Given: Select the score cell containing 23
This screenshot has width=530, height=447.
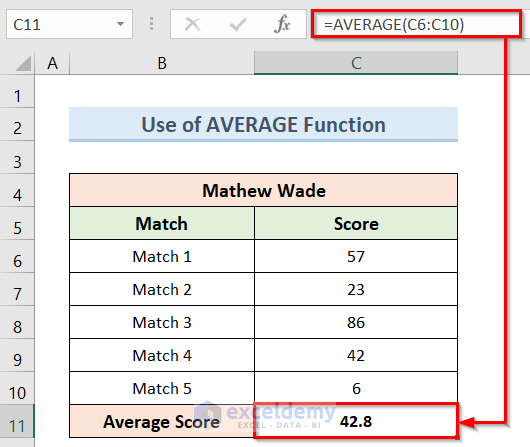Looking at the screenshot, I should [356, 289].
